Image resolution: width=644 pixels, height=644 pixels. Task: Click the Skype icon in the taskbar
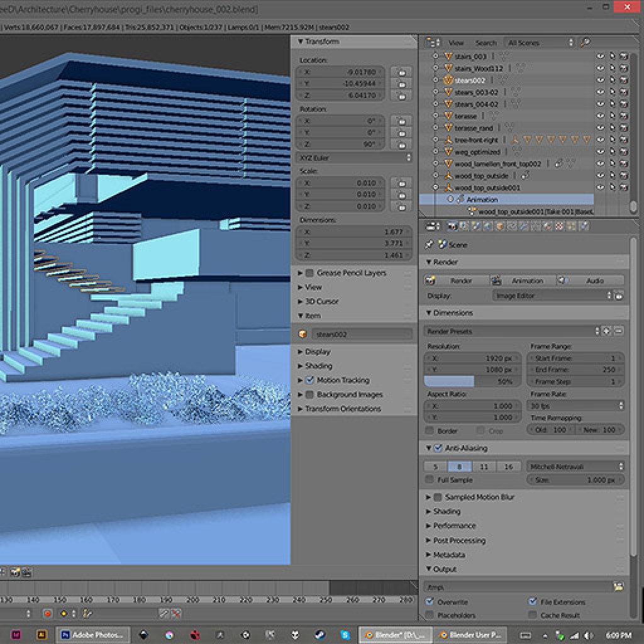click(345, 635)
